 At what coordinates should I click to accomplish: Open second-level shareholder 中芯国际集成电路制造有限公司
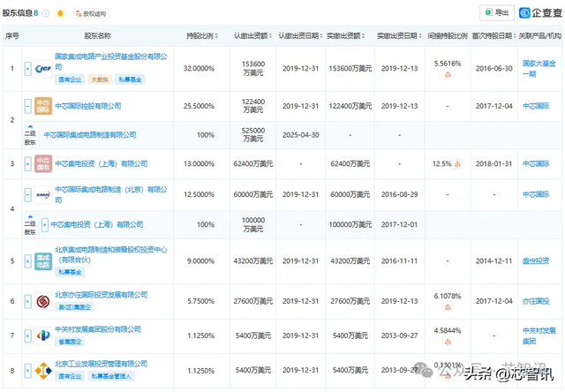tap(90, 135)
